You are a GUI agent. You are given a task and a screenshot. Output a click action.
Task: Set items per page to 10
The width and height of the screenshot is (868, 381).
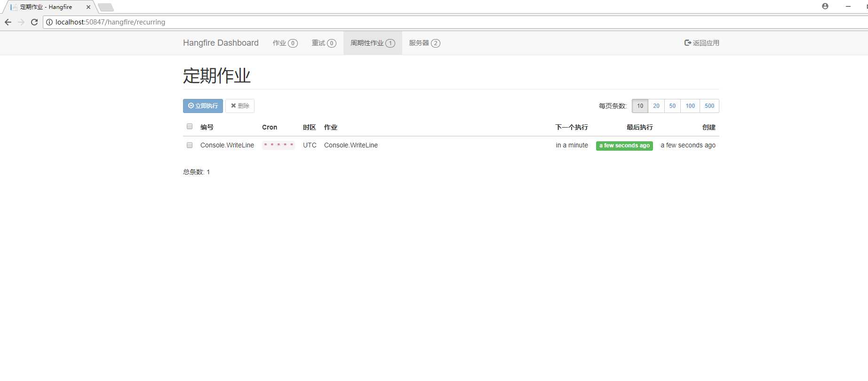(x=640, y=106)
